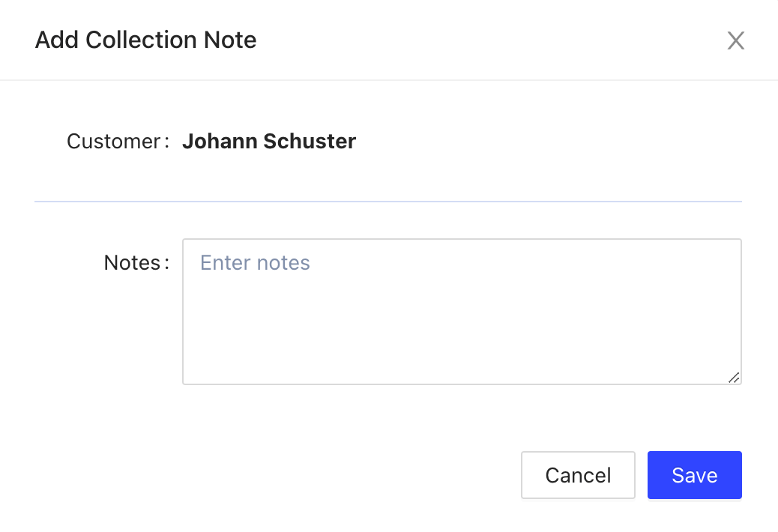
Task: Dismiss dialog using the white Cancel button
Action: [x=578, y=475]
